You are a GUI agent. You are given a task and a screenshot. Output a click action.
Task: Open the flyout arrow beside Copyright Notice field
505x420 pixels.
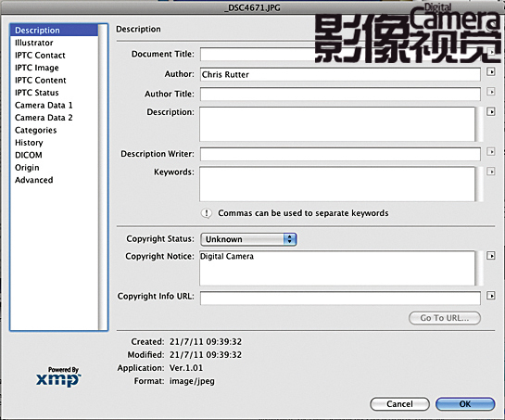(x=490, y=256)
